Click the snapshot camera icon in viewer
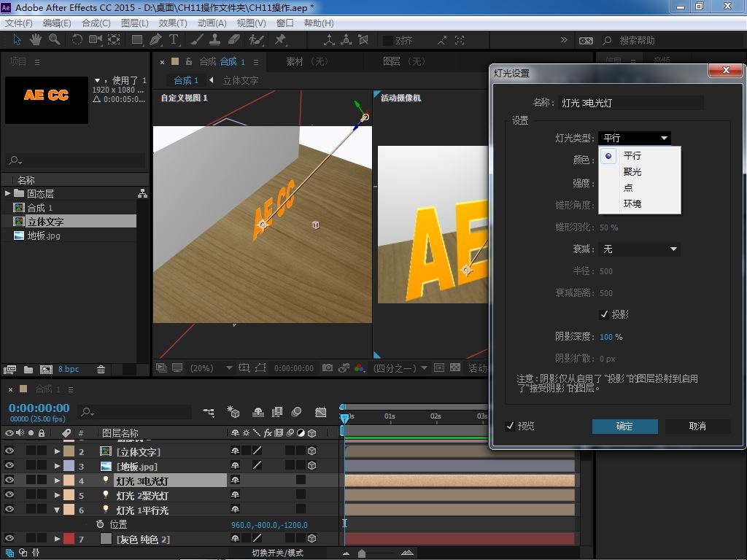Viewport: 747px width, 560px height. 328,367
